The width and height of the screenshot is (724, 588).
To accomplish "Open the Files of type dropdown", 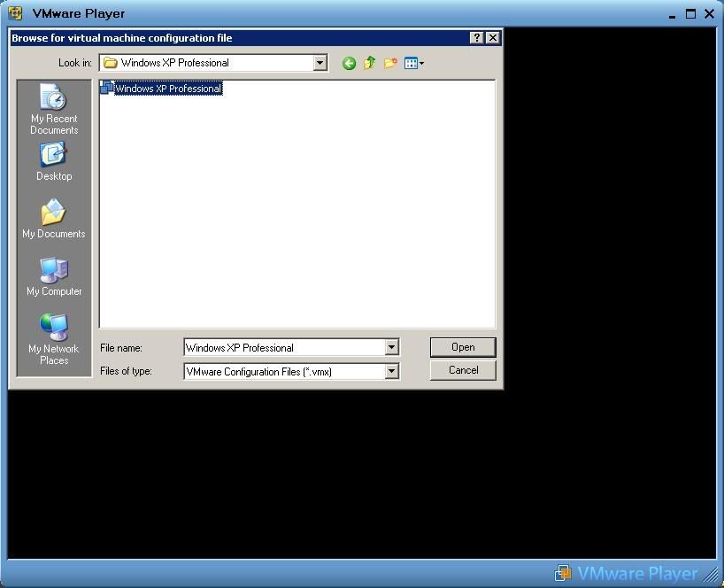I will coord(391,372).
